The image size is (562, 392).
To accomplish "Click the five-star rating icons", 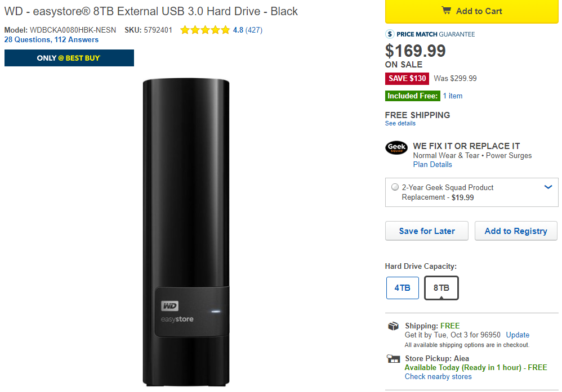I will [x=205, y=30].
